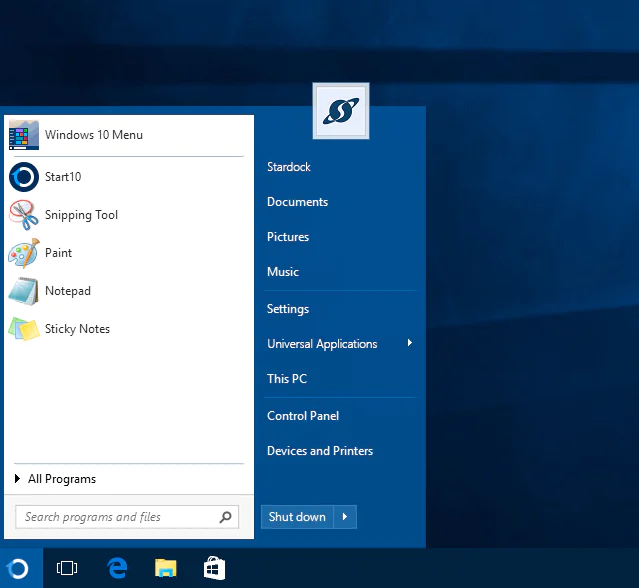Open Devices and Printers link
639x588 pixels.
(320, 451)
